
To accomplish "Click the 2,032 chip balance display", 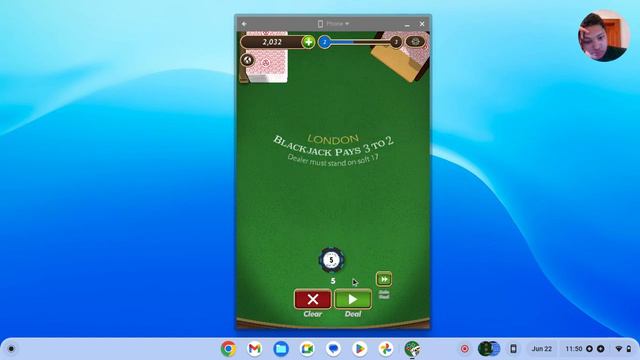I will (x=272, y=42).
